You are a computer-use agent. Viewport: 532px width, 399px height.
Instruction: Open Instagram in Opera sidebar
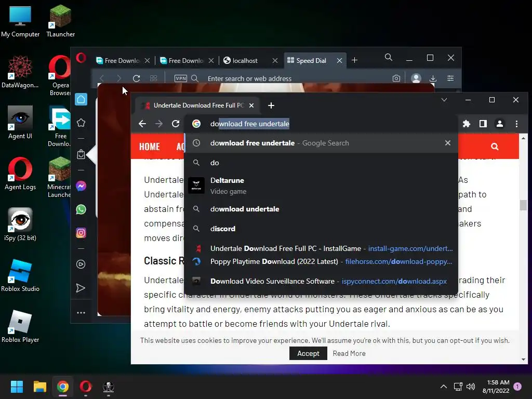pos(81,233)
